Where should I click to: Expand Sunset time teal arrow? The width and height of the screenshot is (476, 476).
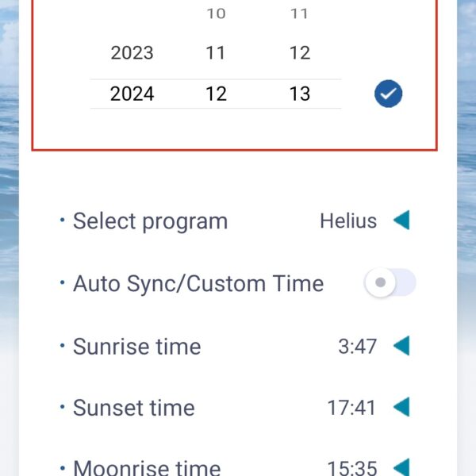point(401,407)
